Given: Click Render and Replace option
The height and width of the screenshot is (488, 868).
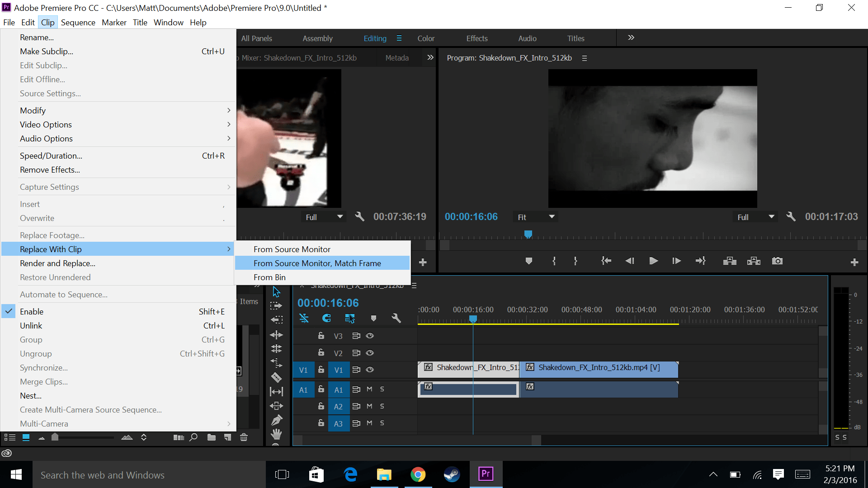Looking at the screenshot, I should pos(57,263).
